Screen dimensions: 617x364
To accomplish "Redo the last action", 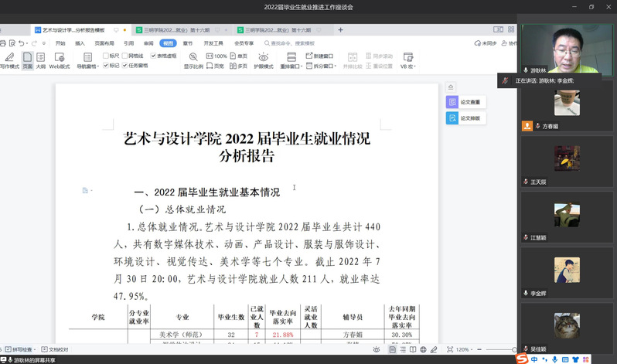I will click(34, 43).
